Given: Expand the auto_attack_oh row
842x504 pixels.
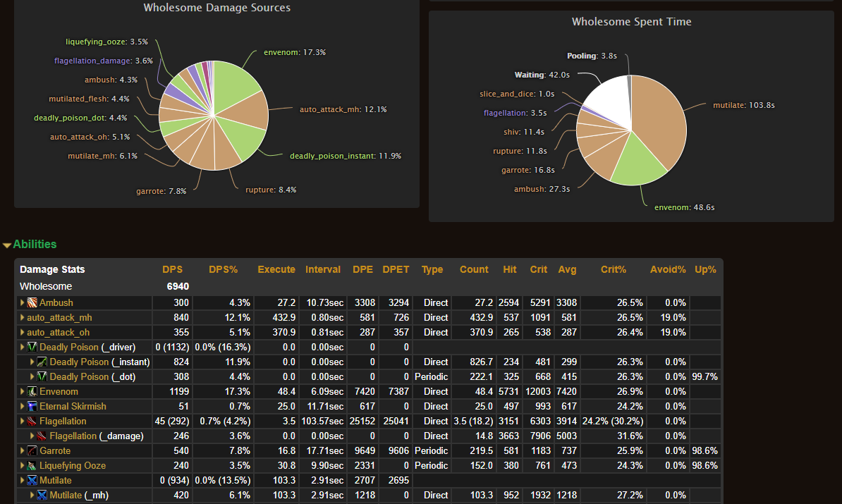Looking at the screenshot, I should pos(22,332).
